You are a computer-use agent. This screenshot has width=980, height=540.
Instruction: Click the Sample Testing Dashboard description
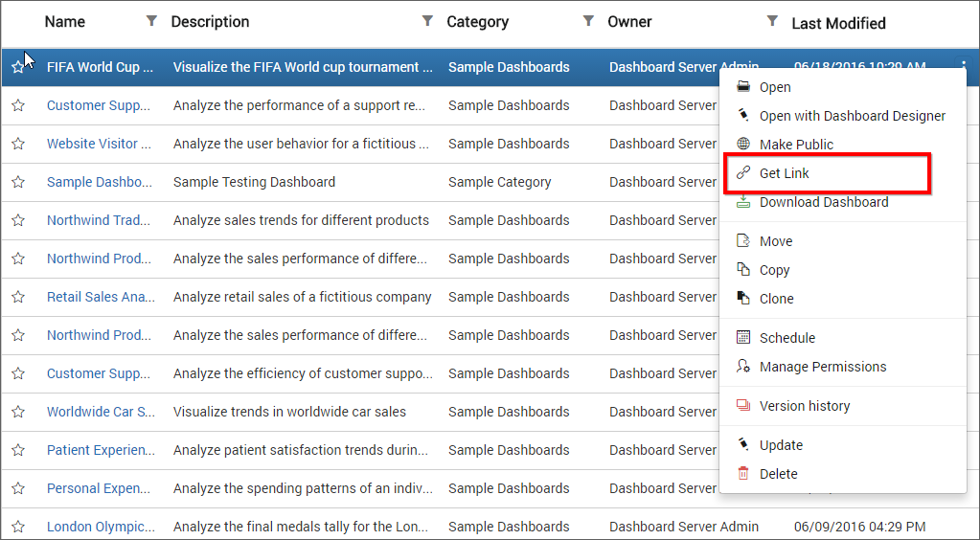click(255, 182)
